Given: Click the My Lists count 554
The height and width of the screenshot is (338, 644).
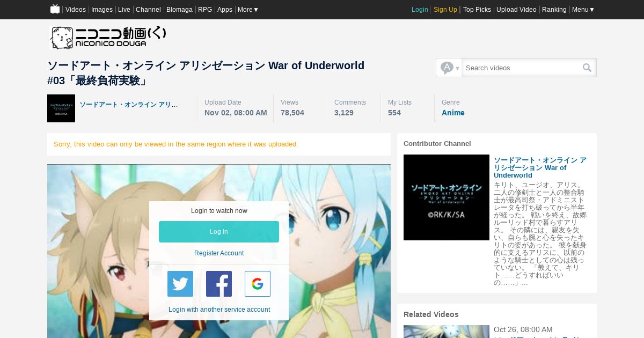Looking at the screenshot, I should [394, 113].
